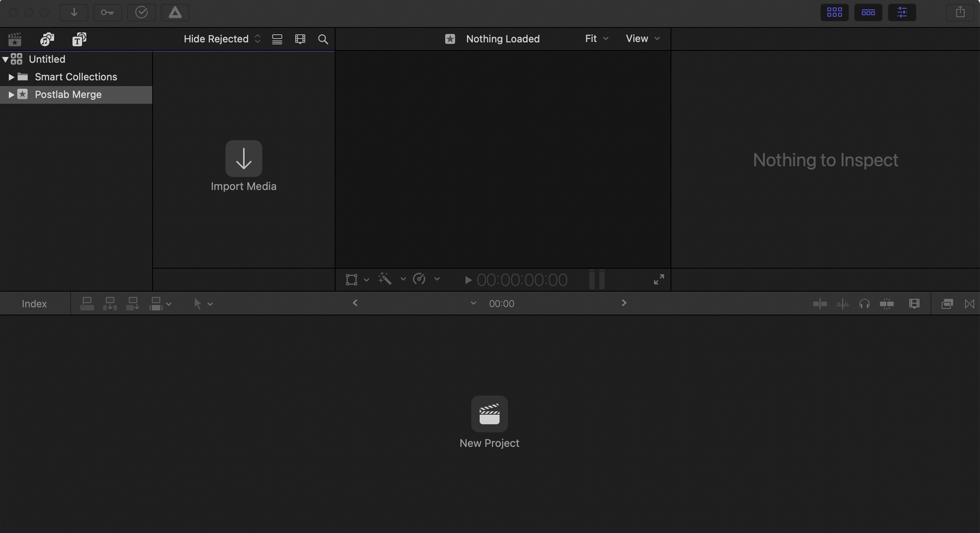Toggle skimming in the timeline
Image resolution: width=980 pixels, height=533 pixels.
pyautogui.click(x=820, y=304)
